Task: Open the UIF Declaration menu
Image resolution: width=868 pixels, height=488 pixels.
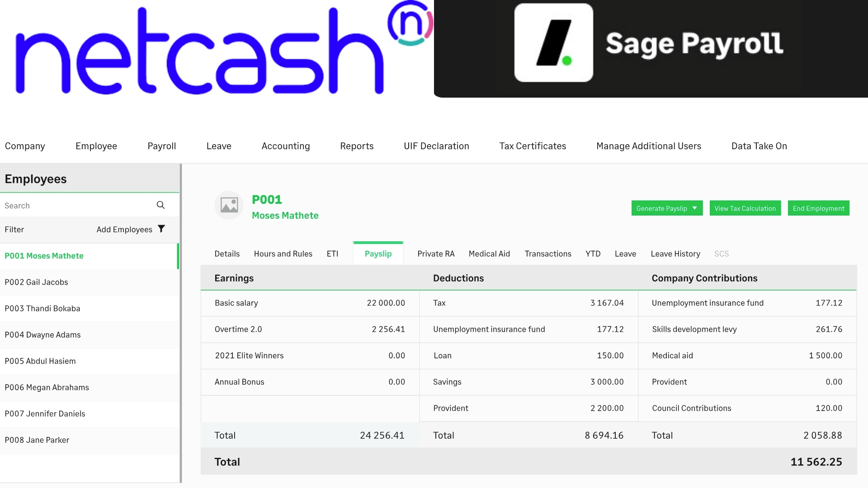Action: 436,145
